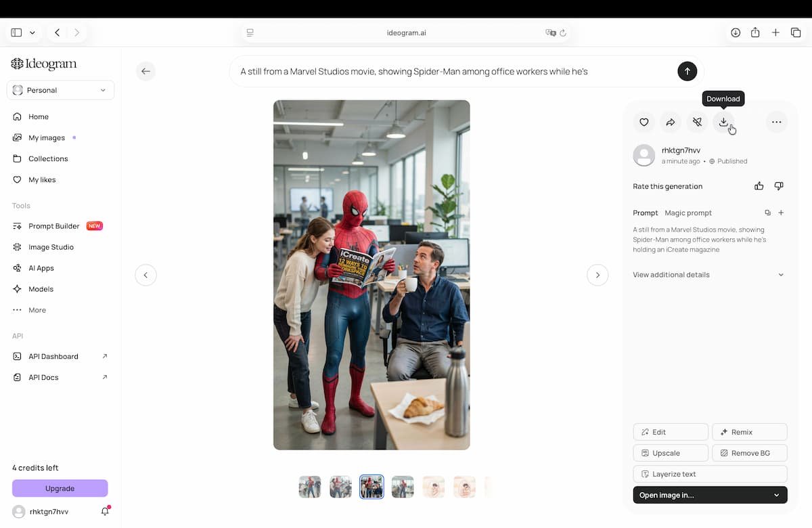The height and width of the screenshot is (528, 812).
Task: Click the '4 credits left' text
Action: [x=35, y=468]
